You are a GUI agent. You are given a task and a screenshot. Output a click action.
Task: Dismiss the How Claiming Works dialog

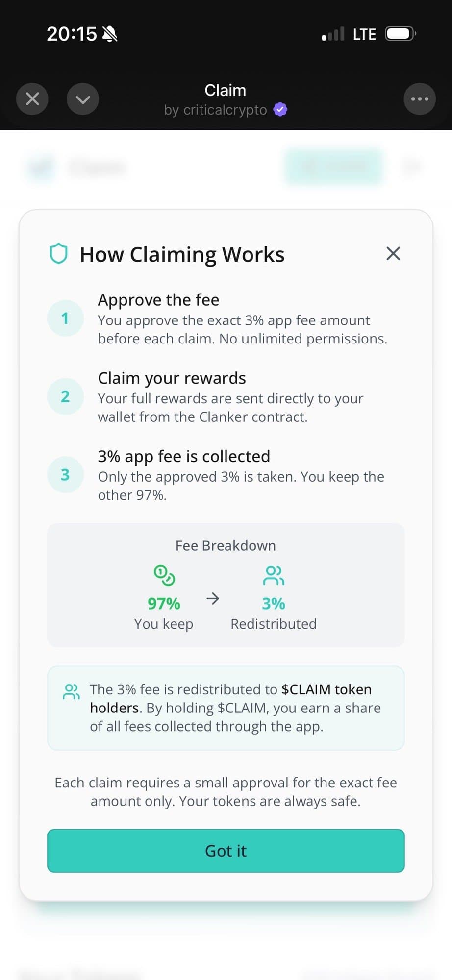pos(393,254)
